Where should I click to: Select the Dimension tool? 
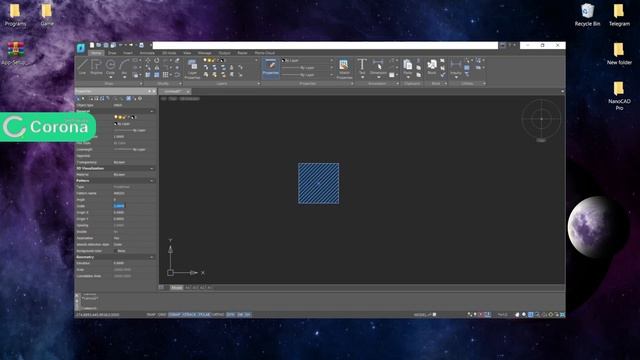coord(378,67)
